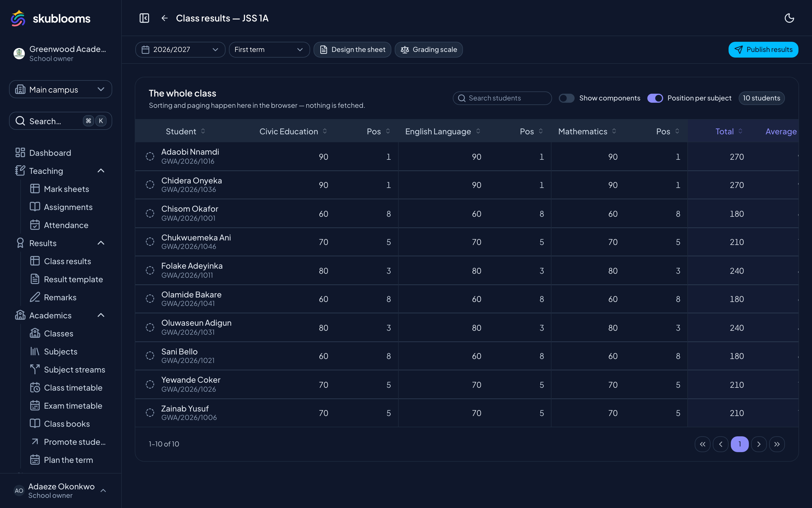Open the Main campus selector

point(60,89)
